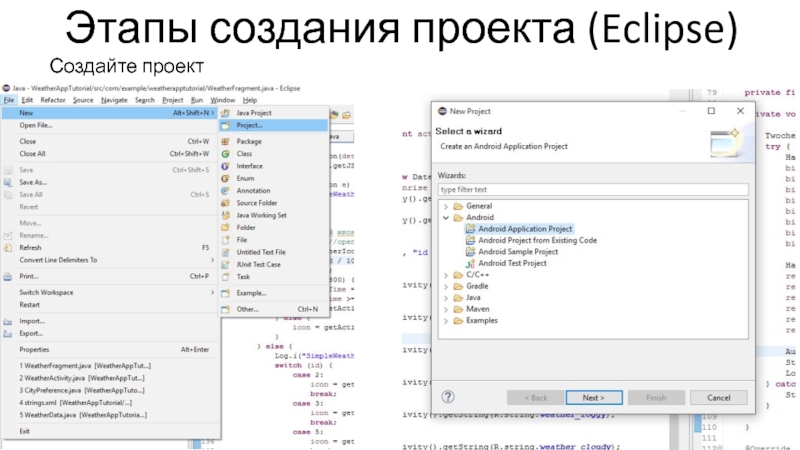Click Properties in the File menu
The width and height of the screenshot is (800, 450).
coord(112,349)
